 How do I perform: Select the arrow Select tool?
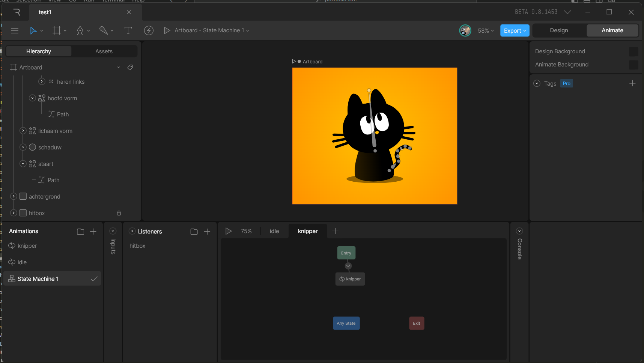click(33, 31)
